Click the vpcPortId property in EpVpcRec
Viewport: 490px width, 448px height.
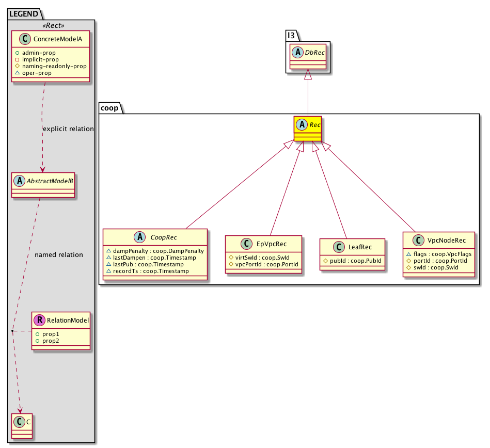(x=263, y=264)
